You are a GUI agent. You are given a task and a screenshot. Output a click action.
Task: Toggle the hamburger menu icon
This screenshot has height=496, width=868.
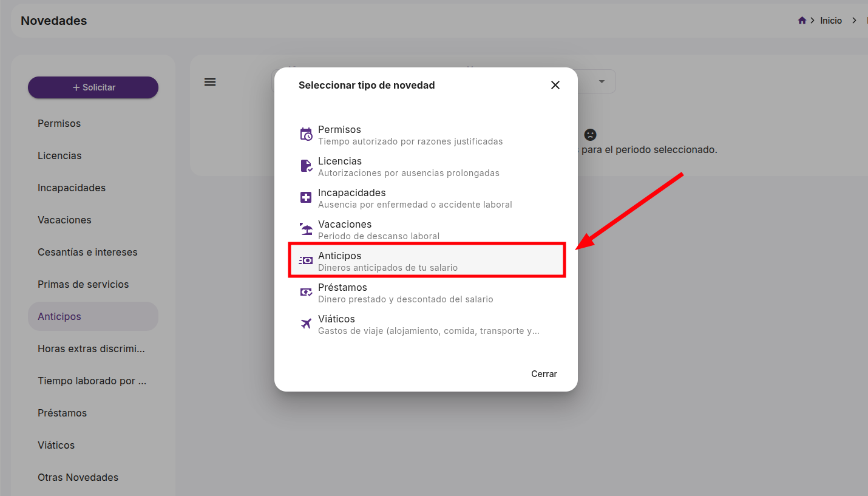[x=210, y=82]
